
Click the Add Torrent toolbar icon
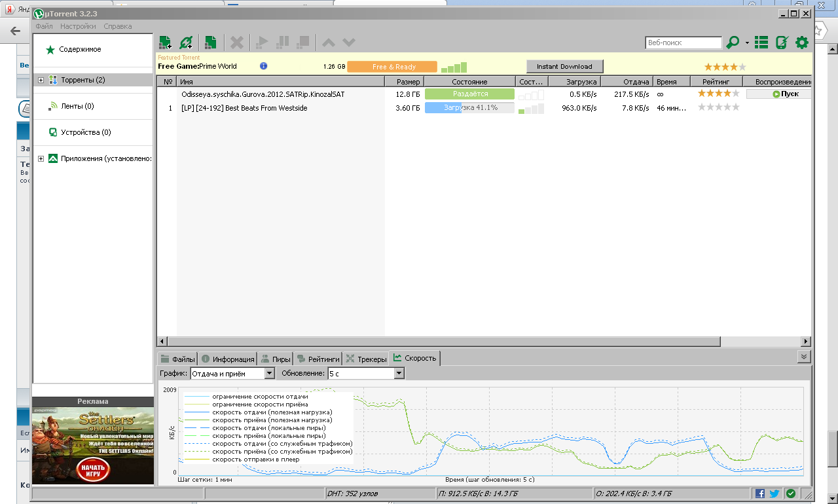[165, 43]
